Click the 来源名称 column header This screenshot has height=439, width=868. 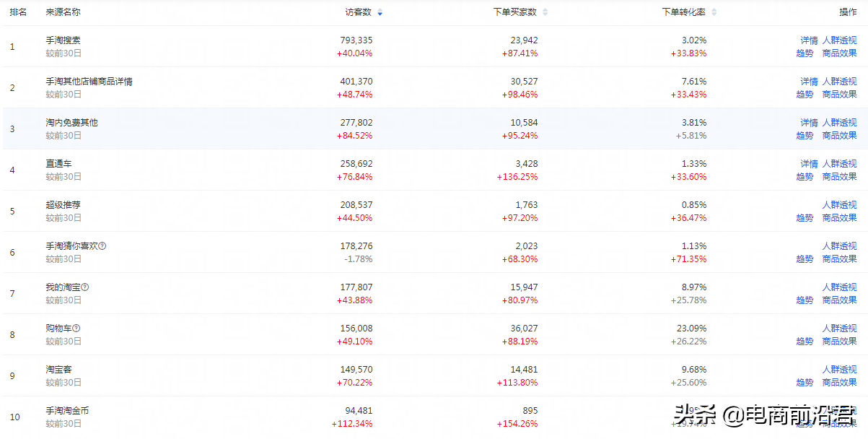click(63, 12)
